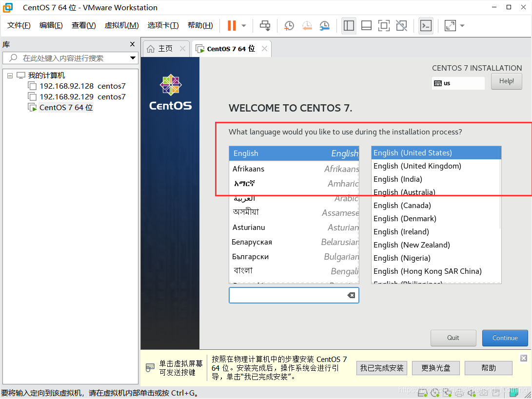Revert to previous snapshot icon
Viewport: 532px width, 399px height.
point(307,26)
